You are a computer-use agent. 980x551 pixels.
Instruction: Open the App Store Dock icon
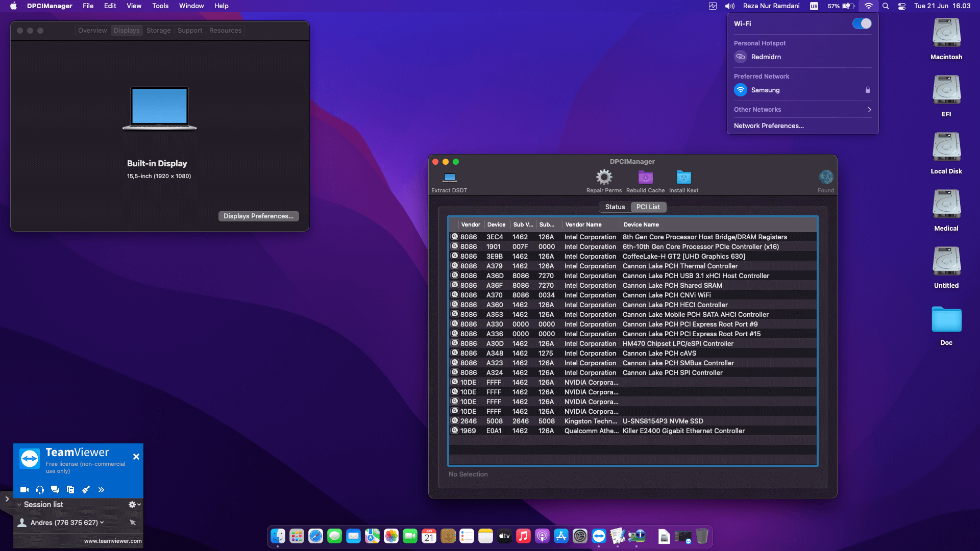561,536
